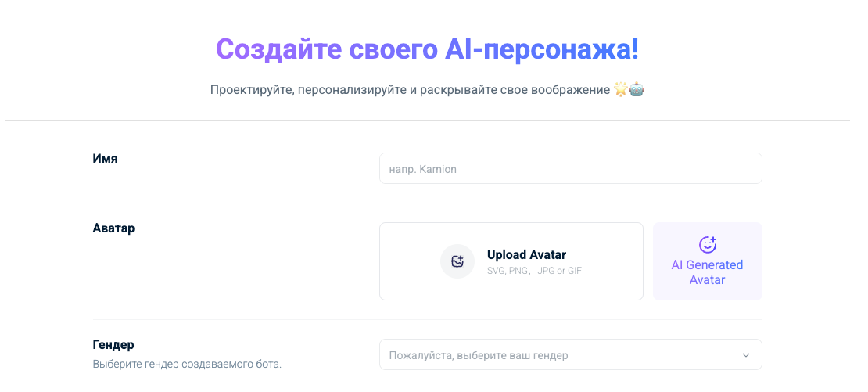Click the subtitle text starting with "Проектируйте"
The width and height of the screenshot is (868, 392).
pos(409,90)
